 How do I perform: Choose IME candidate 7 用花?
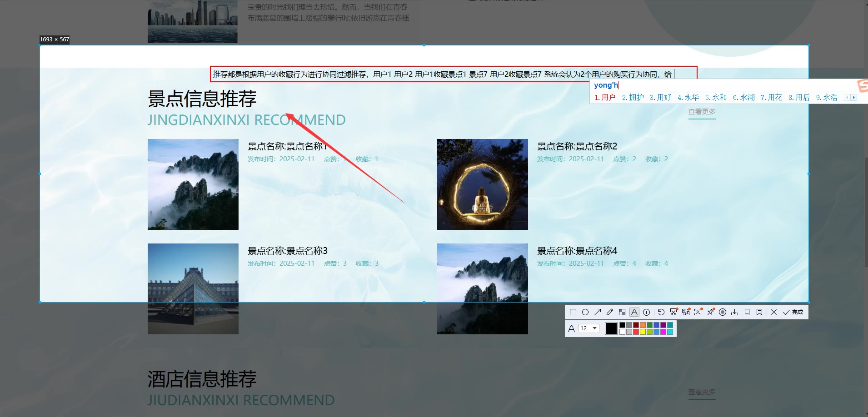pyautogui.click(x=772, y=97)
